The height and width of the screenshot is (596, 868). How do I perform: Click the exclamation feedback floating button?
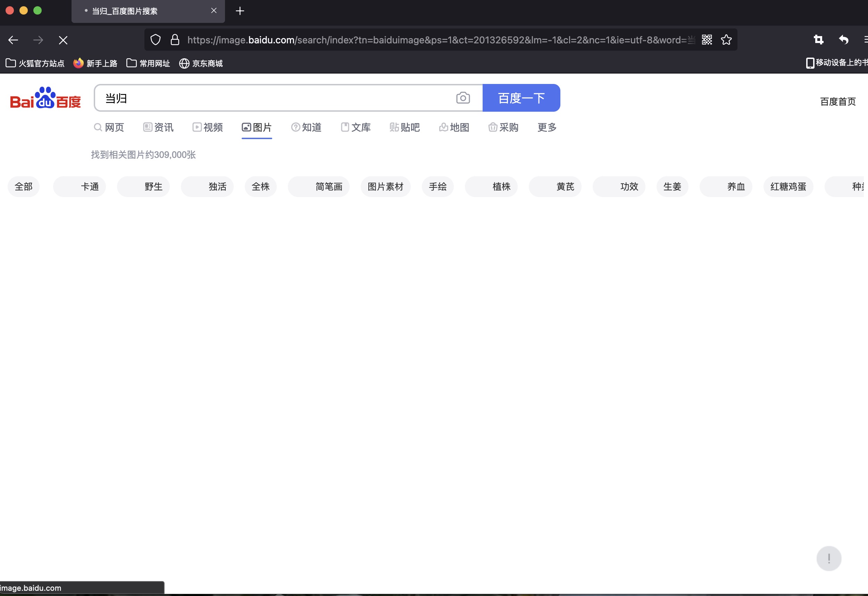[x=828, y=559]
